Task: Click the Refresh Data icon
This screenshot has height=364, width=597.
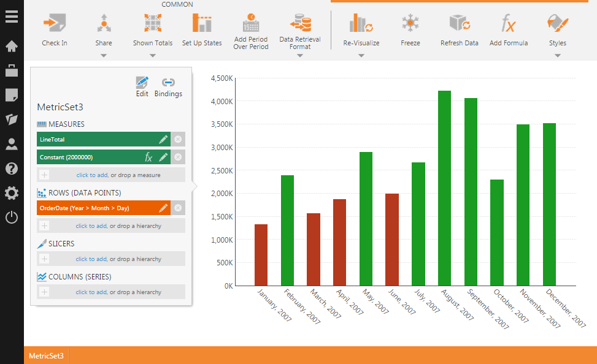Action: coord(459,24)
